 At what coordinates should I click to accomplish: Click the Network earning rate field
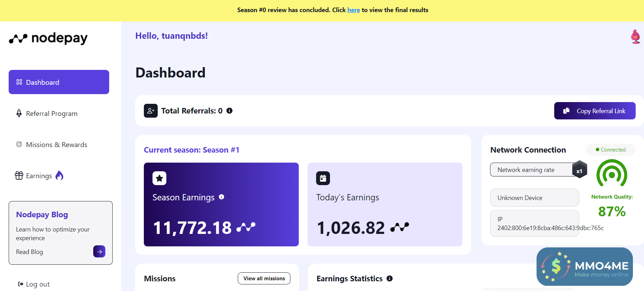(530, 170)
